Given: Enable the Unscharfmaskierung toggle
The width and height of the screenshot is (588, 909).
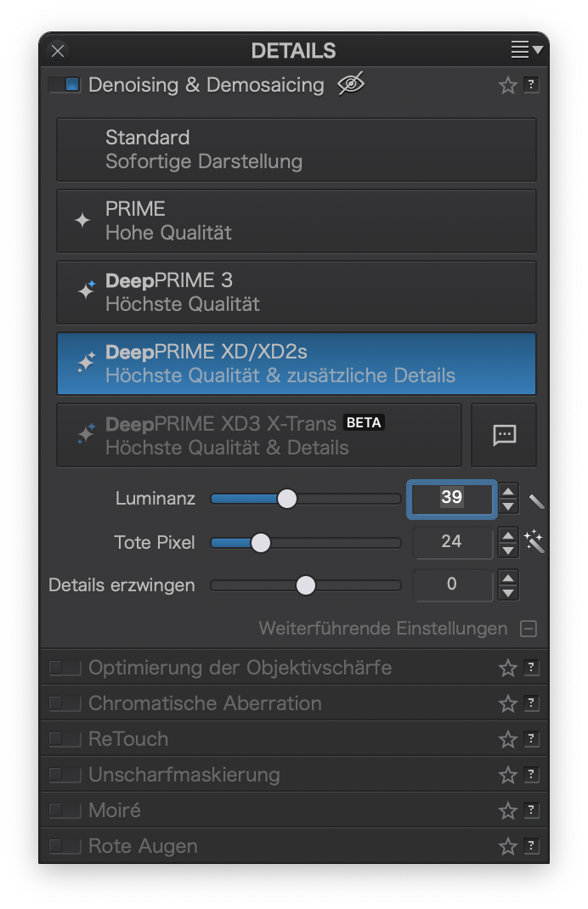Looking at the screenshot, I should tap(65, 775).
